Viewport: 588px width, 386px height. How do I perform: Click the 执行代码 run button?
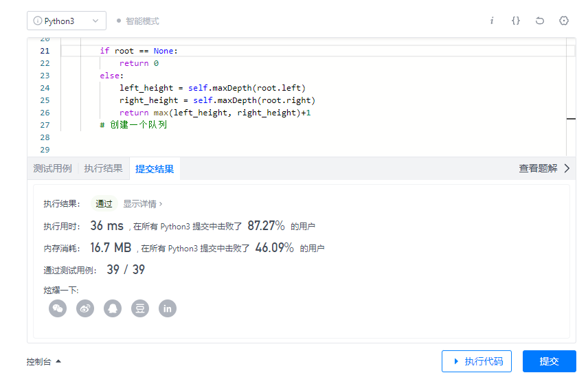477,361
